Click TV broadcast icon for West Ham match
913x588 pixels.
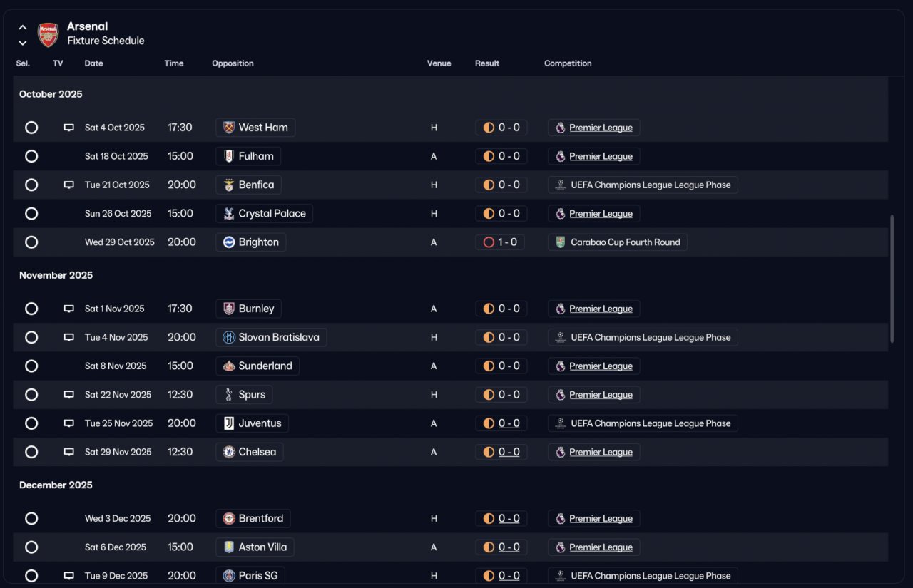69,128
